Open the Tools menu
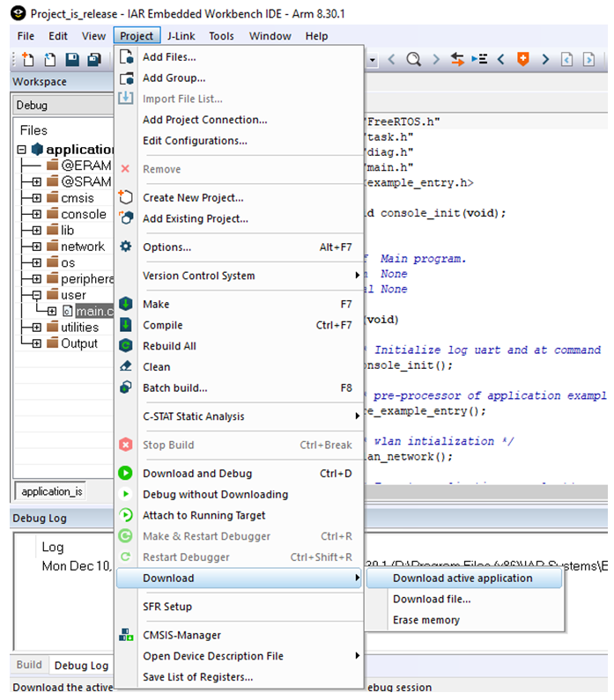The image size is (614, 700). pos(221,36)
